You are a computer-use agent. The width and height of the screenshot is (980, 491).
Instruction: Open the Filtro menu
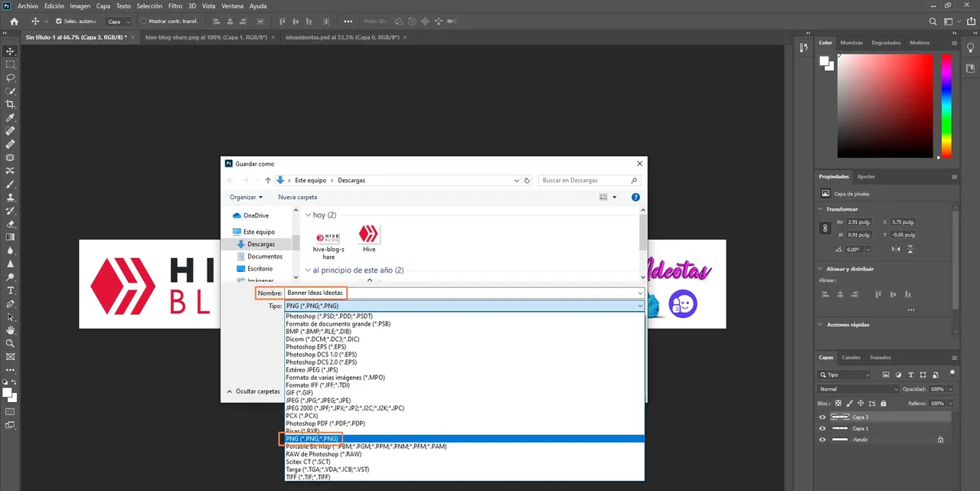[x=175, y=6]
